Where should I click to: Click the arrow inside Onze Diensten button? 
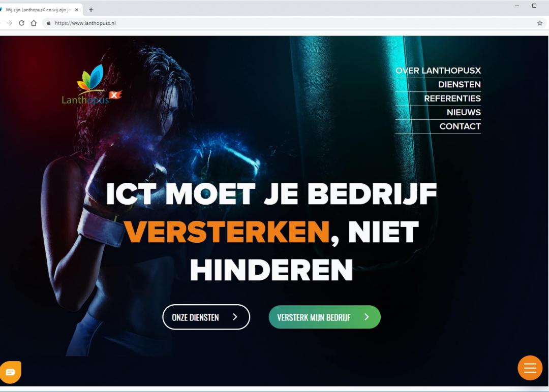[235, 317]
